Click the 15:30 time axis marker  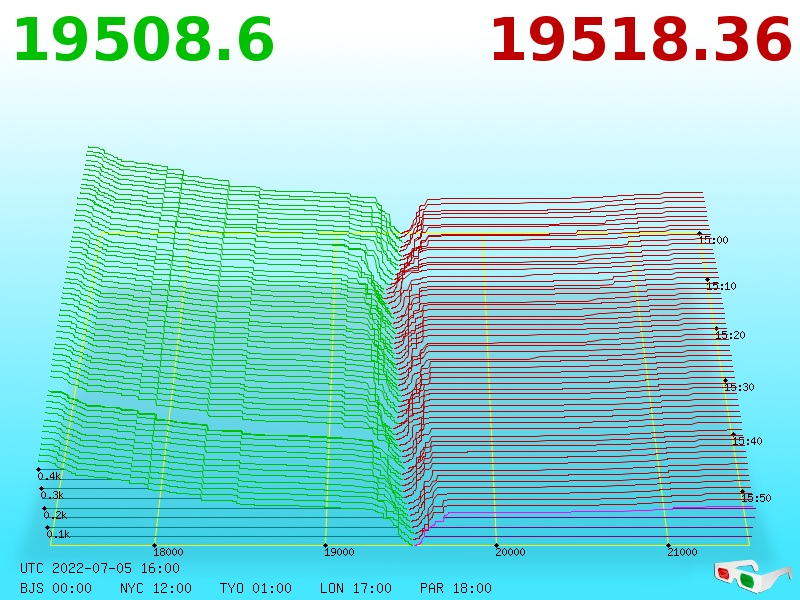tap(739, 387)
